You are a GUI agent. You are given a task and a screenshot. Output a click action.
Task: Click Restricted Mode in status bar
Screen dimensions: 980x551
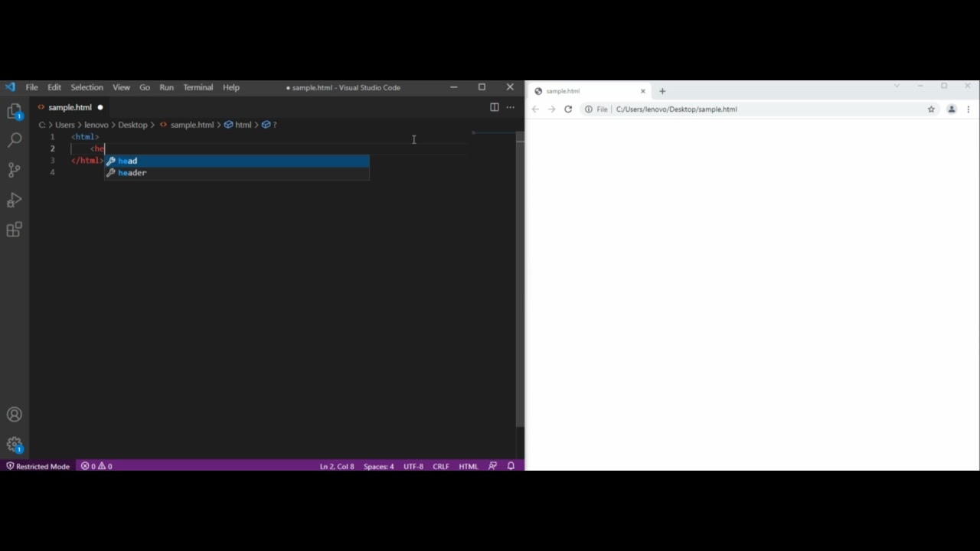click(38, 466)
